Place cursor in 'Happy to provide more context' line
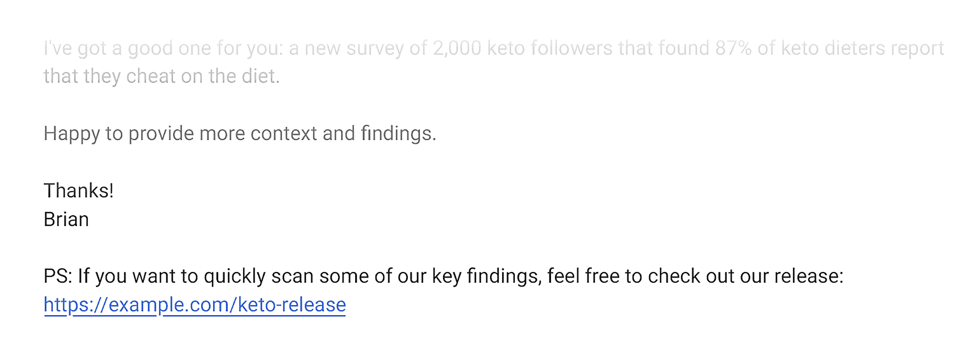This screenshot has height=356, width=980. tap(240, 134)
